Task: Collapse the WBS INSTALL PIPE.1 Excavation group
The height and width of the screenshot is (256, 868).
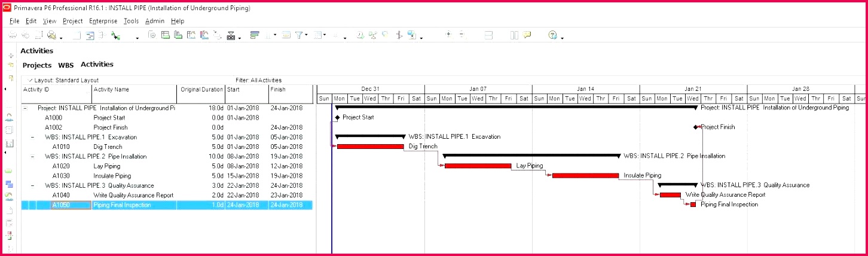Action: coord(32,137)
